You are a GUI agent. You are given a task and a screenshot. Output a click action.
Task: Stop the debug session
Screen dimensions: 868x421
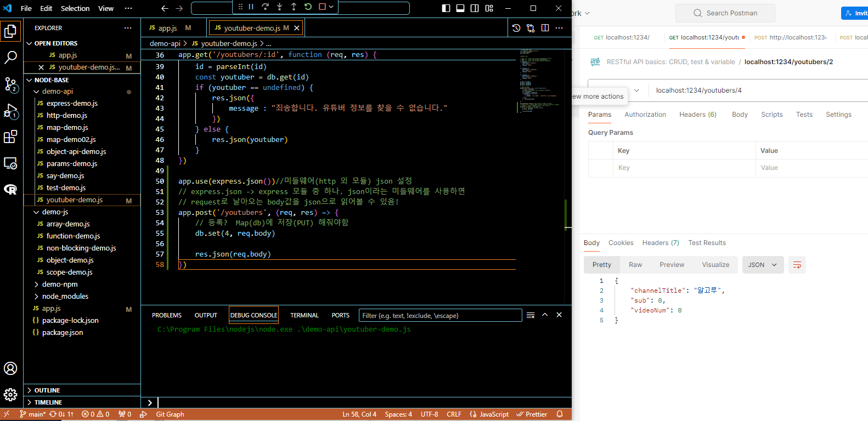[322, 7]
